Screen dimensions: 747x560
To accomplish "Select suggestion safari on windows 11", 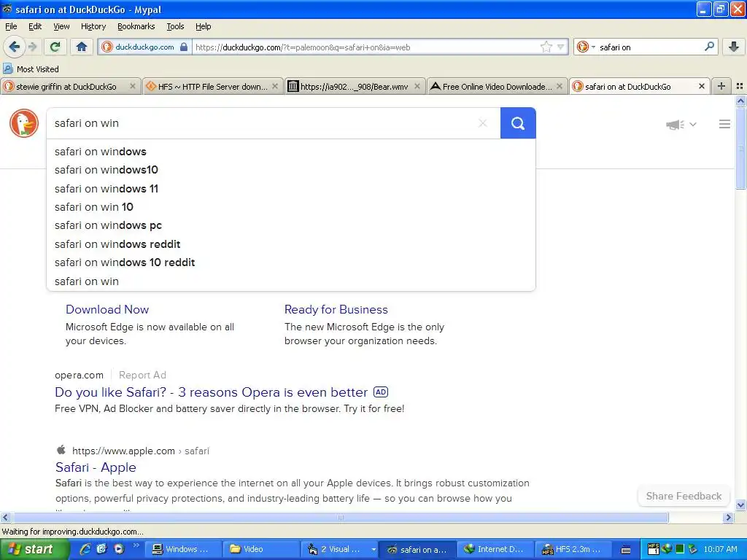I will [290, 189].
